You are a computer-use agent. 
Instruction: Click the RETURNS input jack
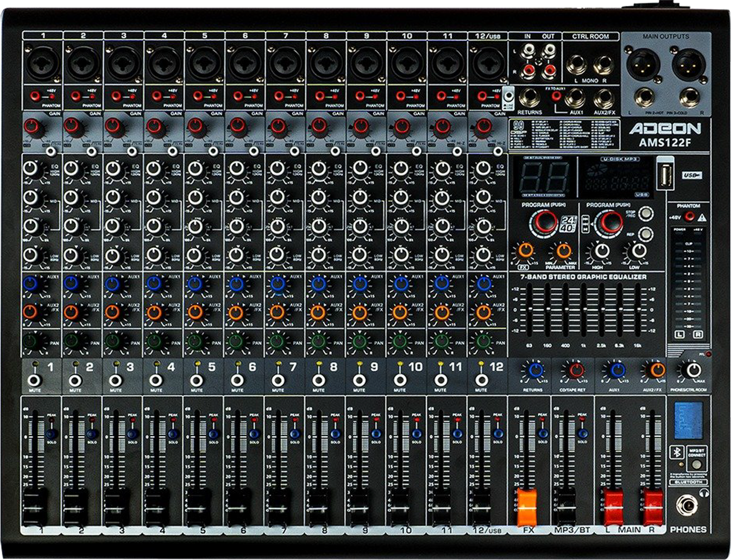coord(529,98)
